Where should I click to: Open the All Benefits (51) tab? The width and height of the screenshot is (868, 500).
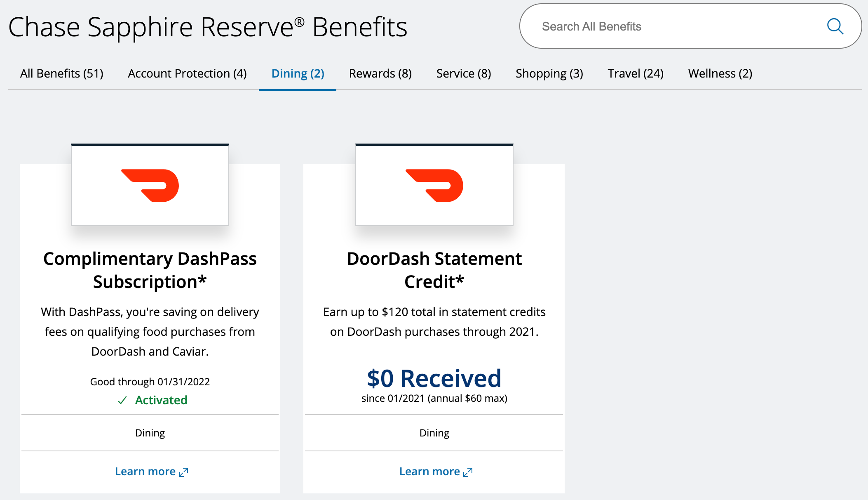pyautogui.click(x=62, y=73)
